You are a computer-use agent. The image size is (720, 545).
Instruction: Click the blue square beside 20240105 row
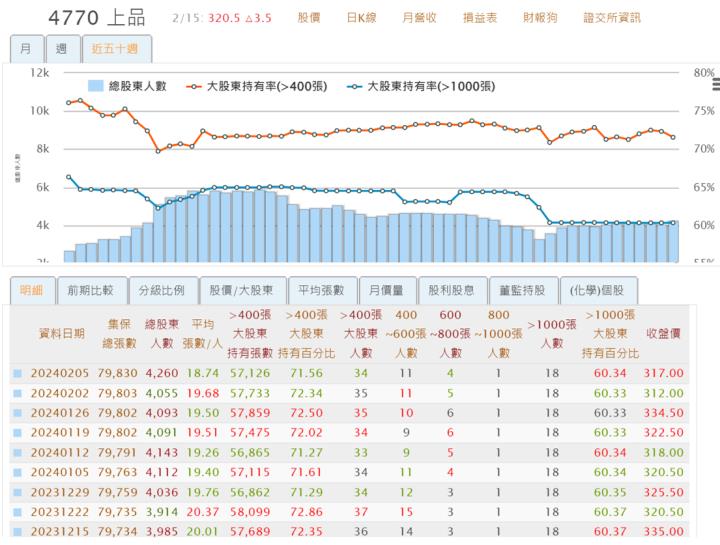pos(17,472)
